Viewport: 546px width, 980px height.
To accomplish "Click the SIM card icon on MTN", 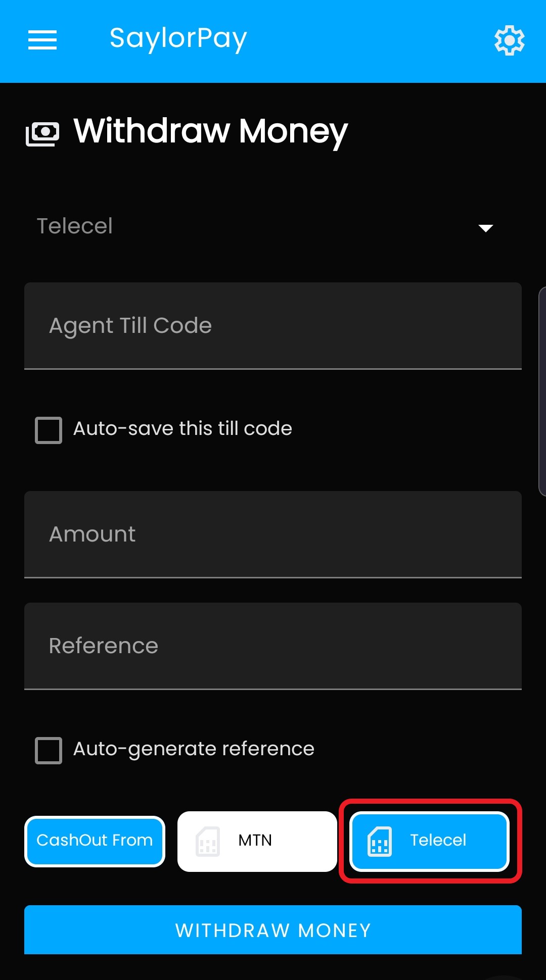I will 208,841.
